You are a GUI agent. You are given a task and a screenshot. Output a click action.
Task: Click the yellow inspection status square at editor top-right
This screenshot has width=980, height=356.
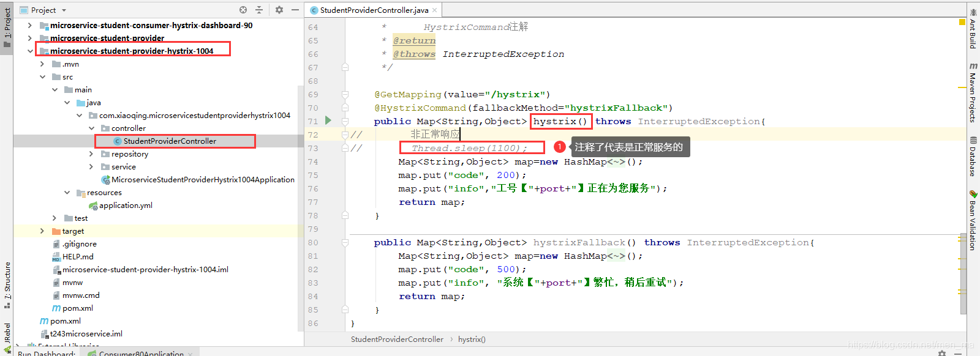tap(962, 22)
